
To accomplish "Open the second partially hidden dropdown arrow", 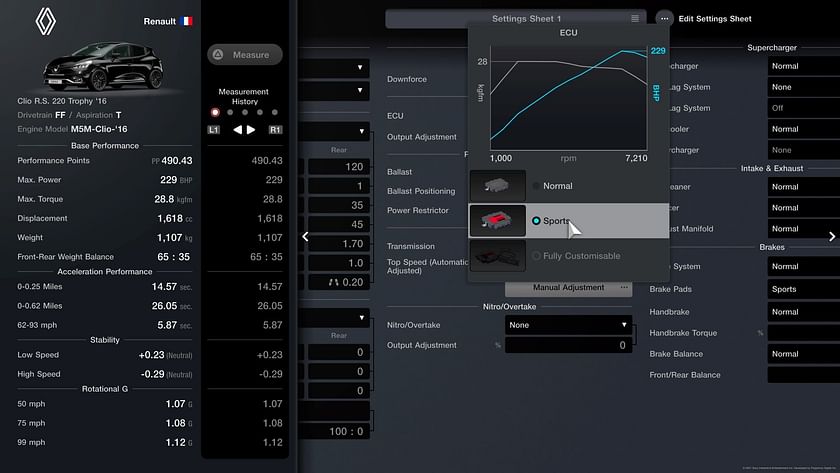I will (360, 90).
